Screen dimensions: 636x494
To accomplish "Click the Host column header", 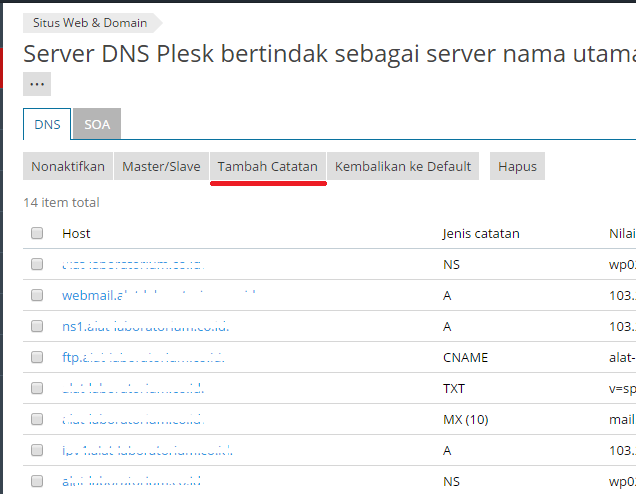I will click(x=76, y=234).
